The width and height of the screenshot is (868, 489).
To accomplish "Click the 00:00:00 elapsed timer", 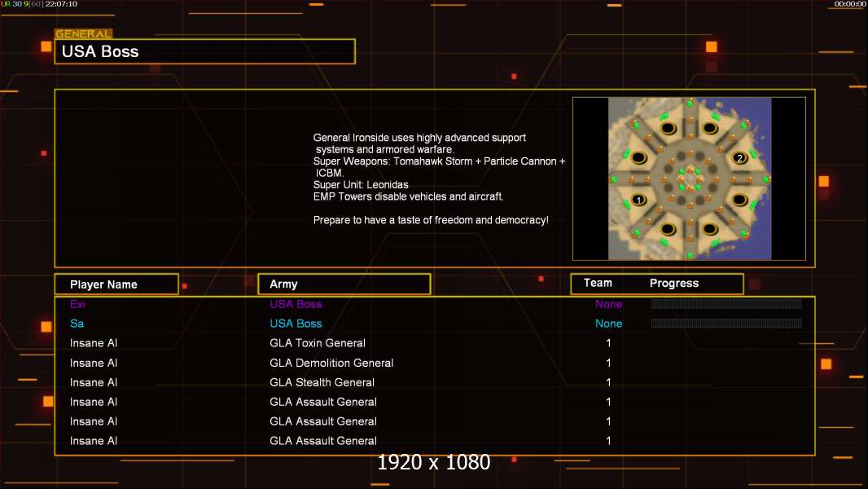I will point(850,4).
